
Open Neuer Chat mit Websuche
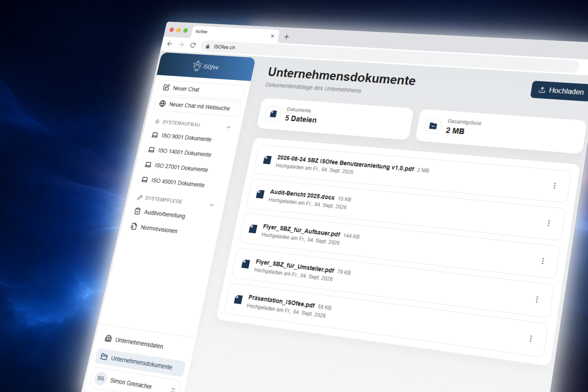pyautogui.click(x=198, y=106)
